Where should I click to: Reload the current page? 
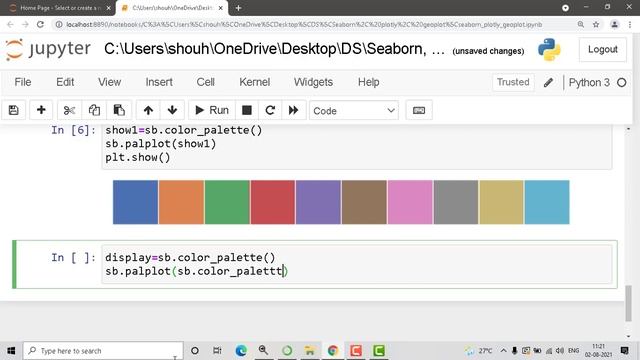40,24
